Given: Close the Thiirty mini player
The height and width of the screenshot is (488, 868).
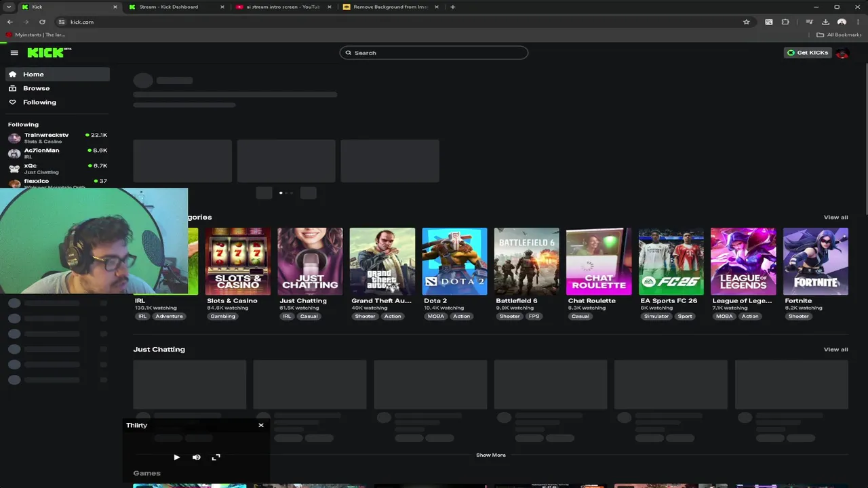Looking at the screenshot, I should pyautogui.click(x=261, y=425).
